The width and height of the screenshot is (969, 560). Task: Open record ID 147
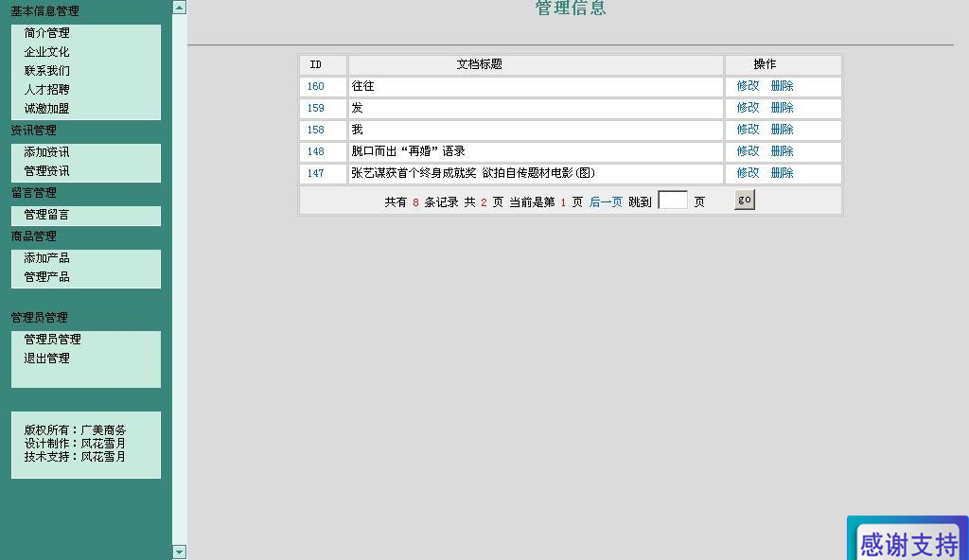[316, 173]
